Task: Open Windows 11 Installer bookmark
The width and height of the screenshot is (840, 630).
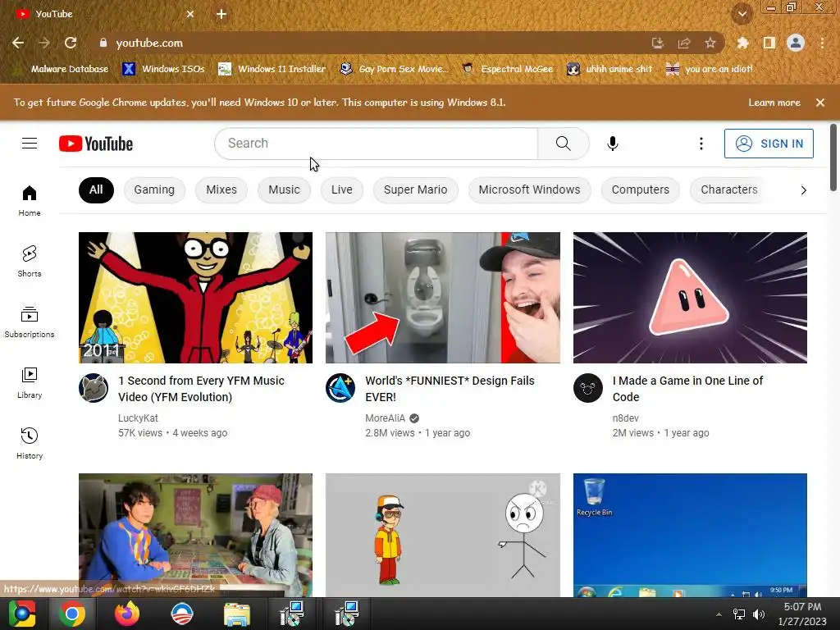Action: (x=272, y=69)
